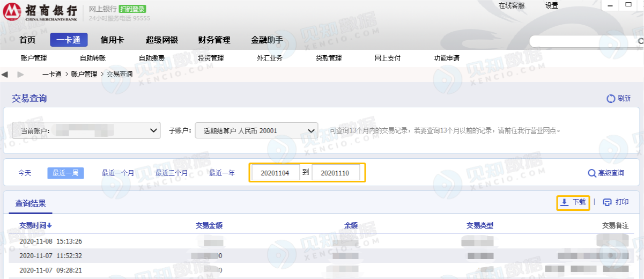644x279 pixels.
Task: Click the 最近一年 quick filter link
Action: (222, 173)
